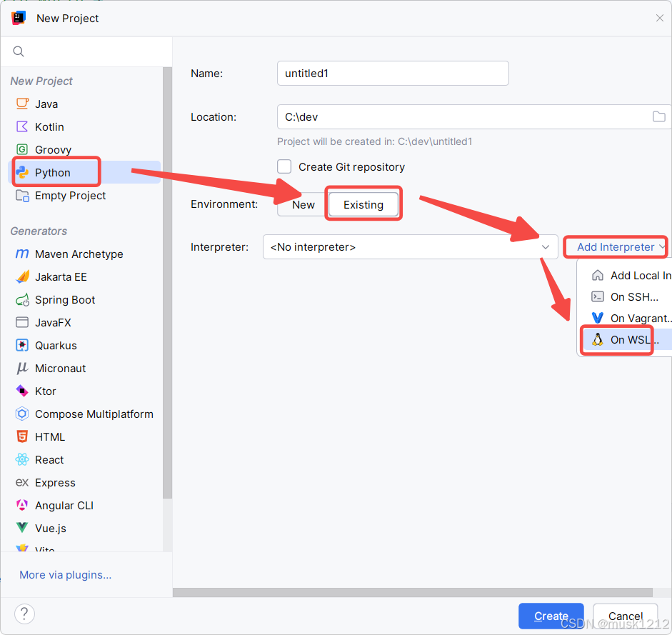Open help with question mark button

[x=24, y=614]
